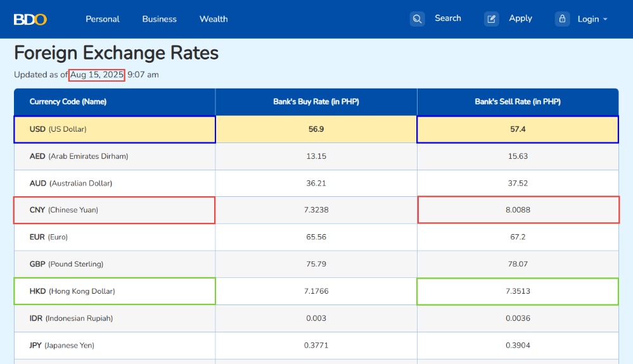This screenshot has width=633, height=364.
Task: Click the CNY sell rate 8.0088
Action: (x=518, y=210)
